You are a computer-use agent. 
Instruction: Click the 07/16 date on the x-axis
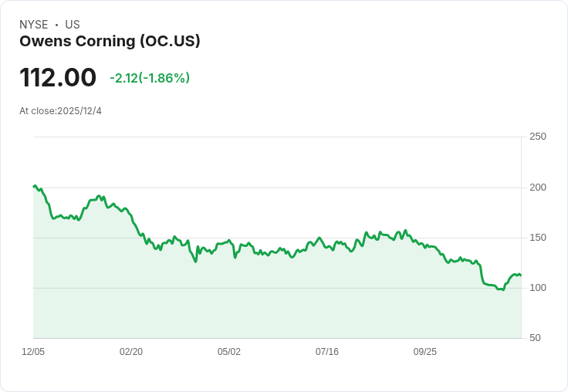click(x=327, y=352)
